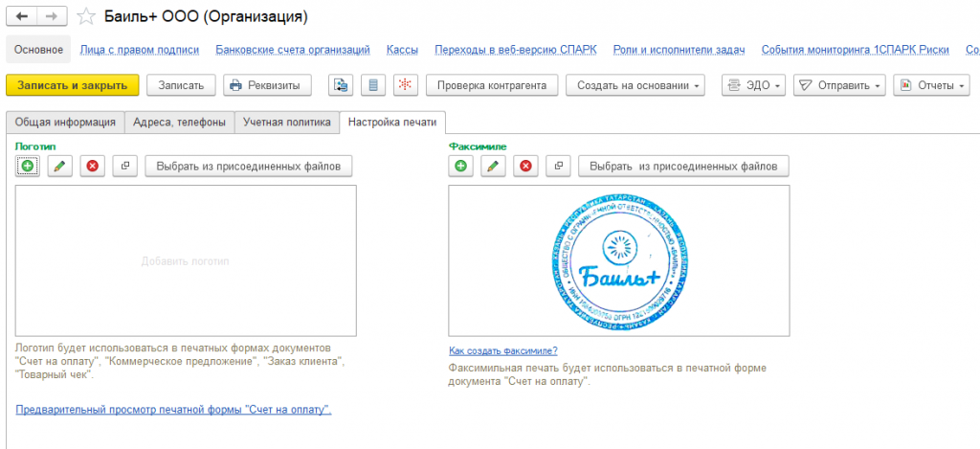This screenshot has width=980, height=449.
Task: Select the Настройка печати tab
Action: point(392,123)
